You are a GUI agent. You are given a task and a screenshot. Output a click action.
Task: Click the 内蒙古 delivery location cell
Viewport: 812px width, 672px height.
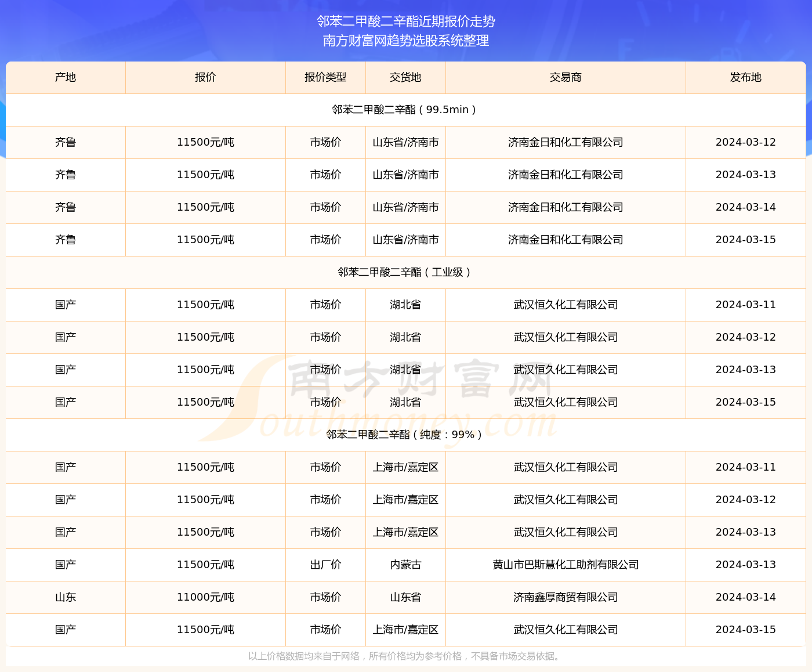[x=405, y=565]
